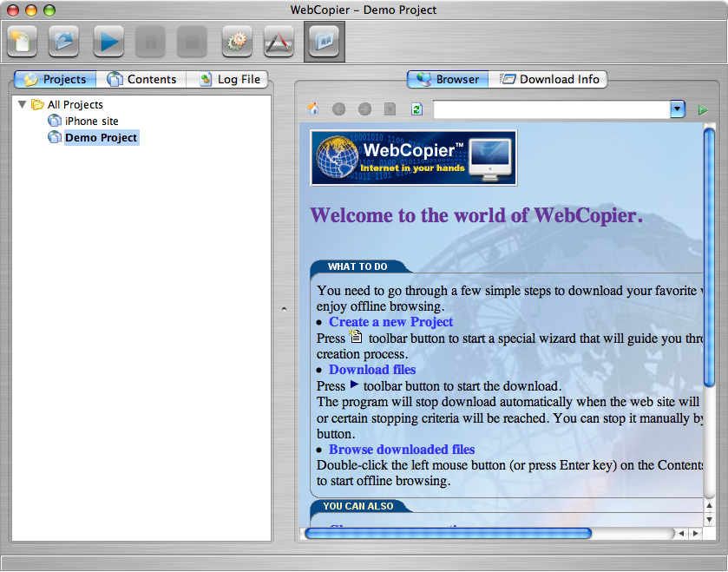Open the Create a new Project link
Image resolution: width=728 pixels, height=572 pixels.
click(391, 322)
